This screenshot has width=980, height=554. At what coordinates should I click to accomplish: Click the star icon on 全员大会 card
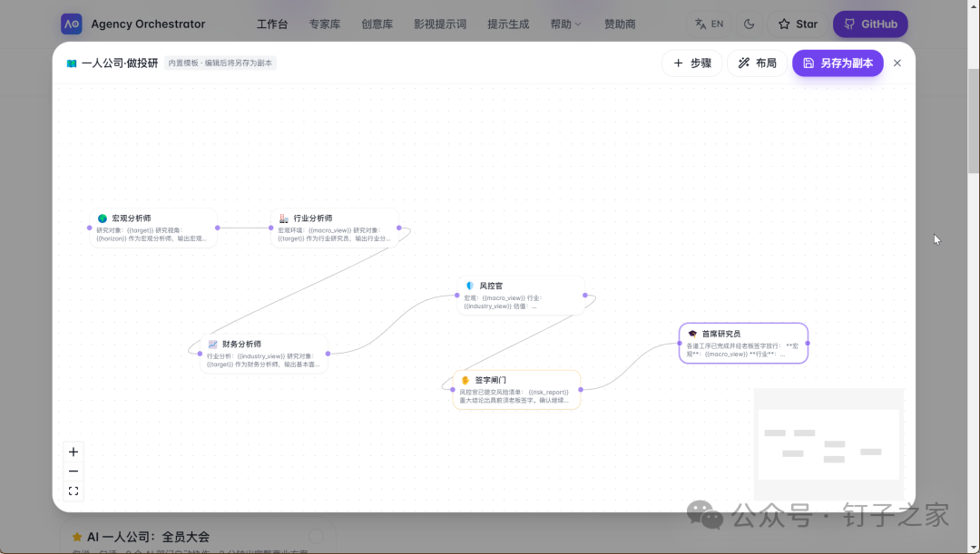77,537
